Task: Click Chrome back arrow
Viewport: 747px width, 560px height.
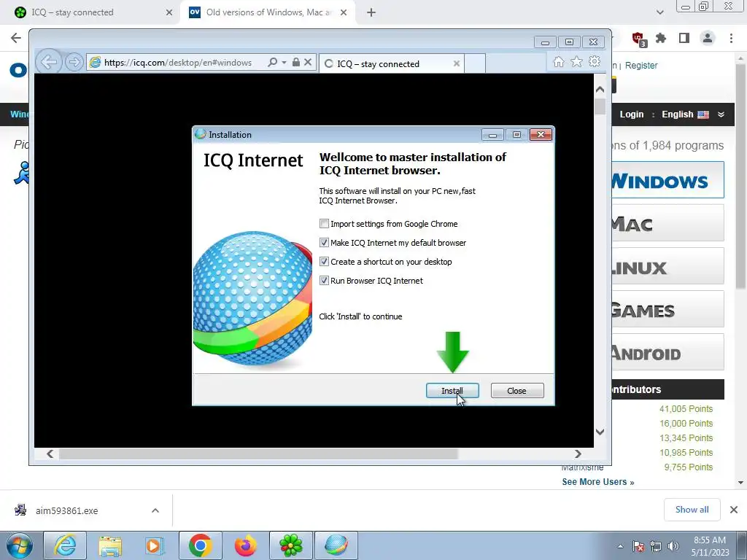Action: point(16,38)
